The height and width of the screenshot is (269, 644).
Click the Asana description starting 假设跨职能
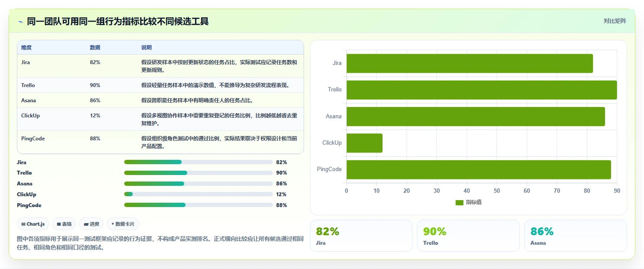[x=197, y=100]
